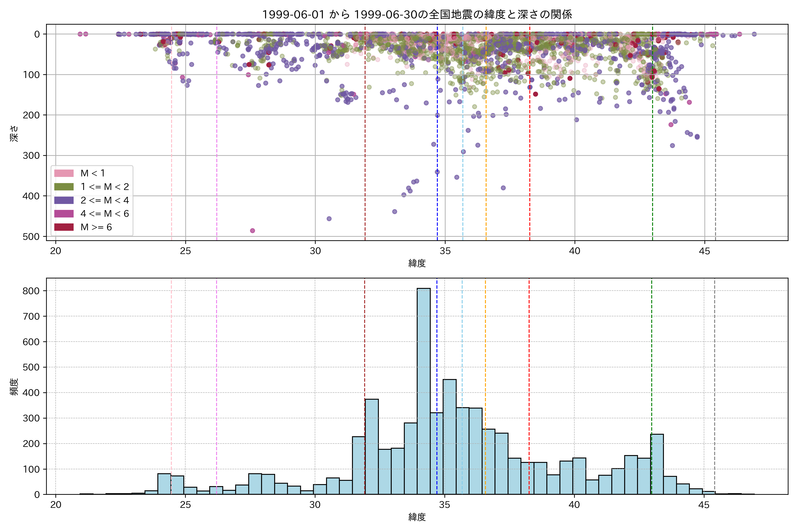This screenshot has height=532, width=798.
Task: Click the deepest magenta point near depth 485
Action: tap(252, 231)
